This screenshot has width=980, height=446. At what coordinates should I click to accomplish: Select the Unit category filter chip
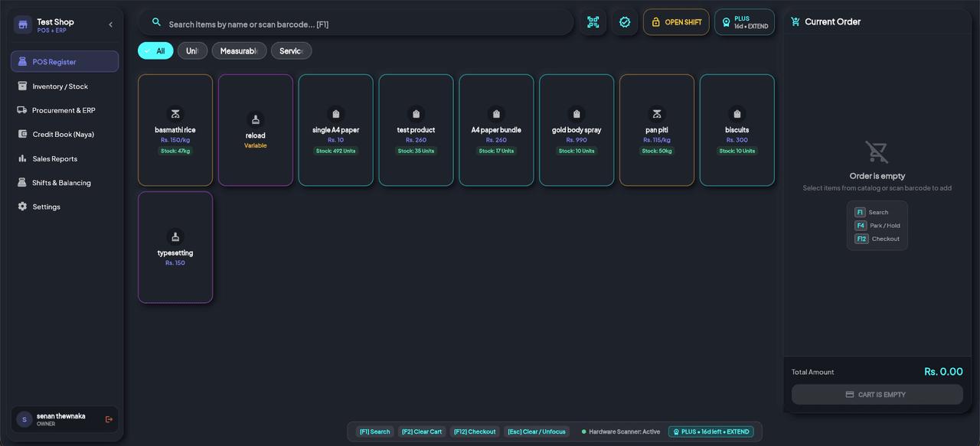coord(192,51)
